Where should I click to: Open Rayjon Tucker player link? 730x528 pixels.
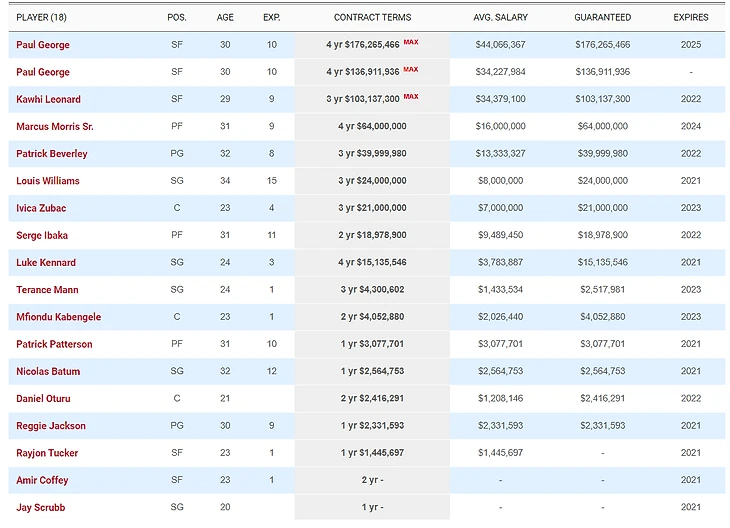tap(47, 453)
